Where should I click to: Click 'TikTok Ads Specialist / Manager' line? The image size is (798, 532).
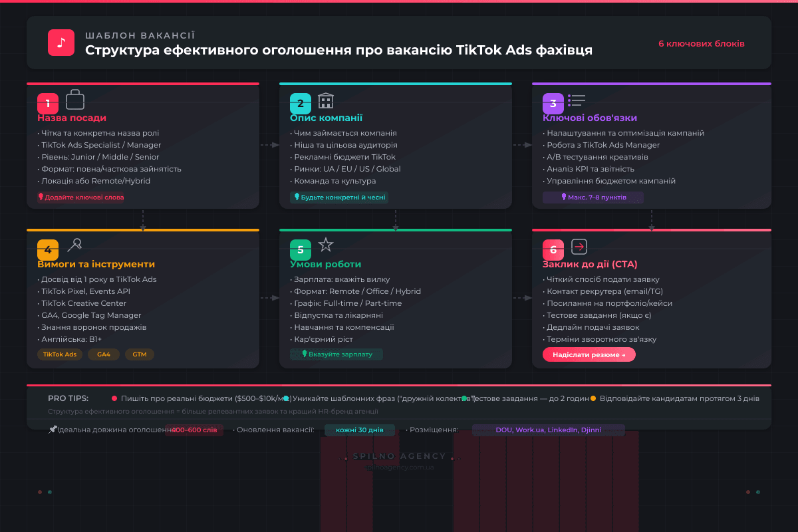coord(99,145)
